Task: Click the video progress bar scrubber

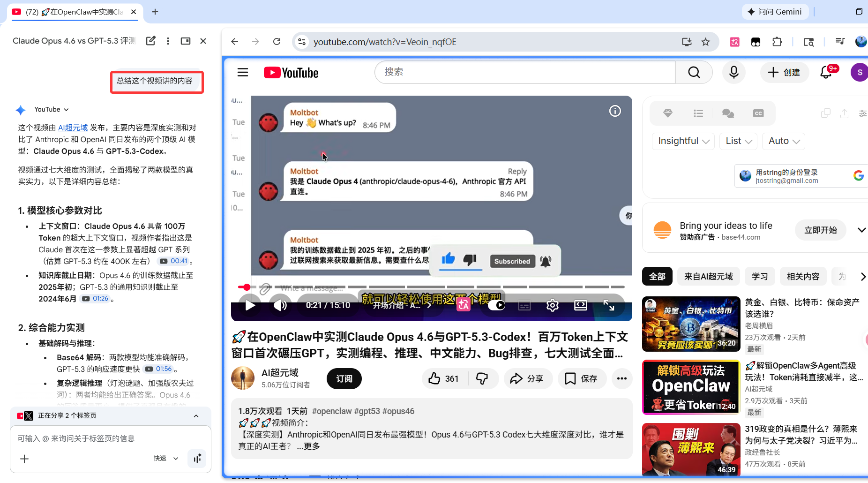Action: coord(247,287)
